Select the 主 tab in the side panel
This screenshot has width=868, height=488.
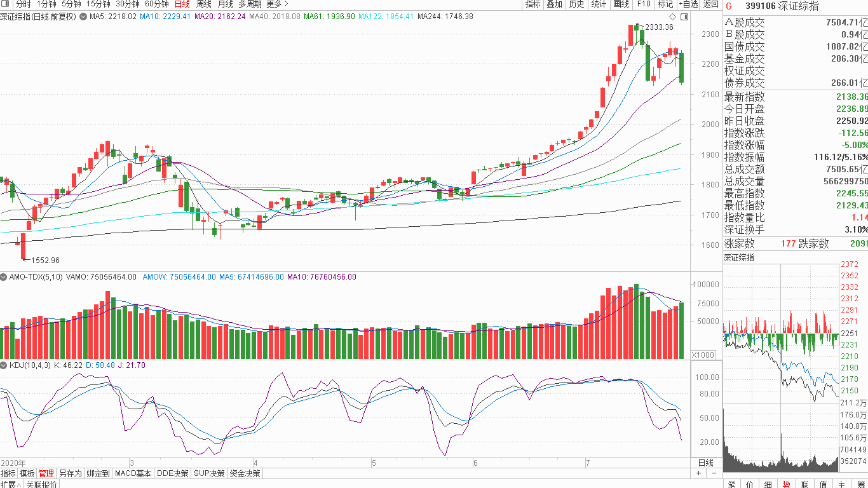[x=842, y=484]
